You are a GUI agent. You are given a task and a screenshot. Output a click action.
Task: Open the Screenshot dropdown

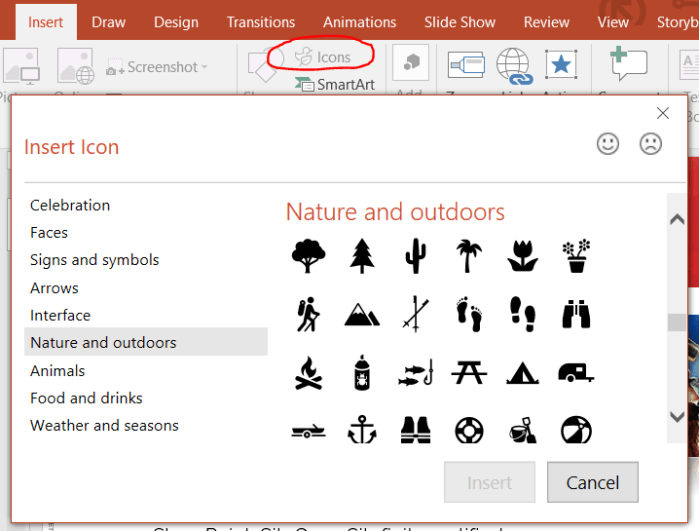(157, 67)
